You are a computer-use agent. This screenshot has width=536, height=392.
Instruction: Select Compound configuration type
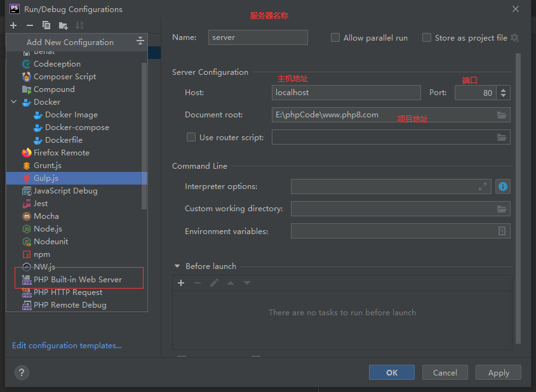coord(77,89)
